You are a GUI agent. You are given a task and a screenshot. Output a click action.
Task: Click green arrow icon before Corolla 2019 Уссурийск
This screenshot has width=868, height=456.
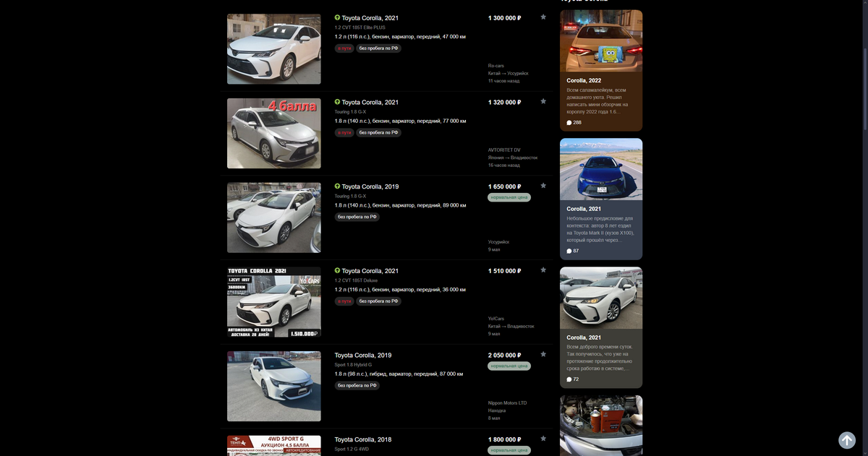click(x=337, y=186)
